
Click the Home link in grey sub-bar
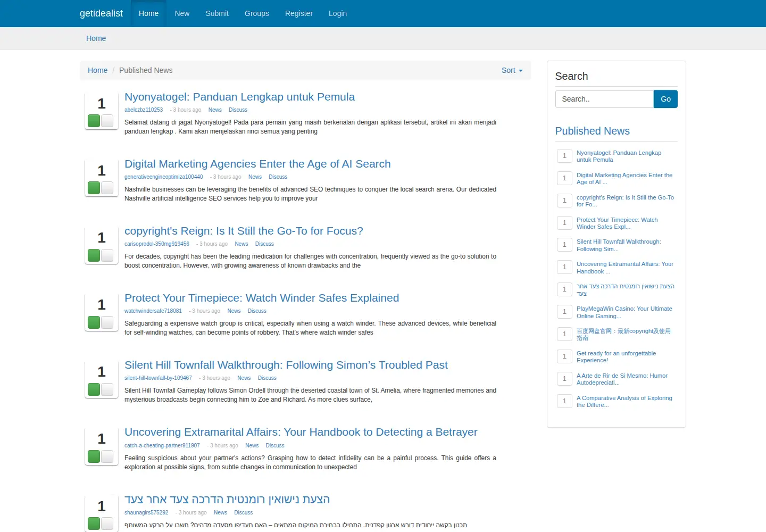[x=96, y=38]
